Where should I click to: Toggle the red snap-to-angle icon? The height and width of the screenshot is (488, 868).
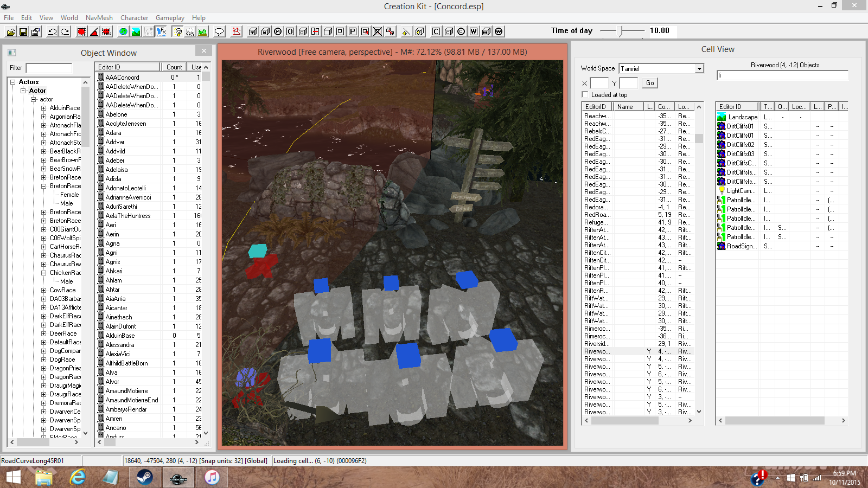94,31
